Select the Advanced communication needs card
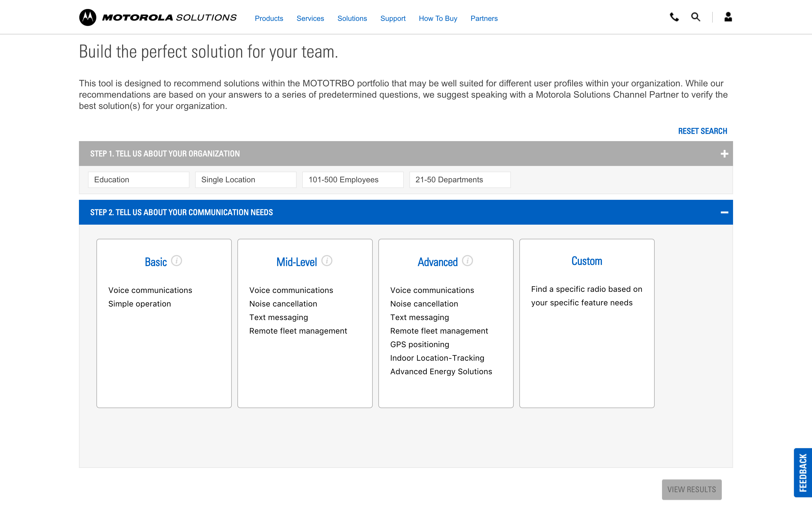The height and width of the screenshot is (508, 812). (445, 323)
